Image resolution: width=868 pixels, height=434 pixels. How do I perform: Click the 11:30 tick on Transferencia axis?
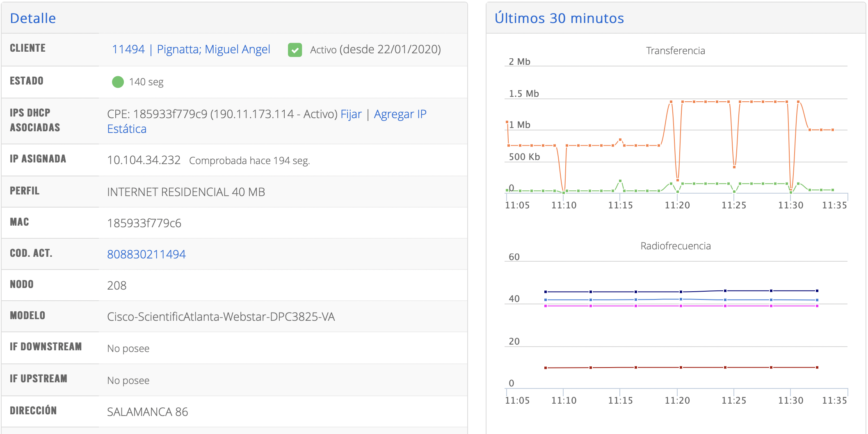pos(790,205)
